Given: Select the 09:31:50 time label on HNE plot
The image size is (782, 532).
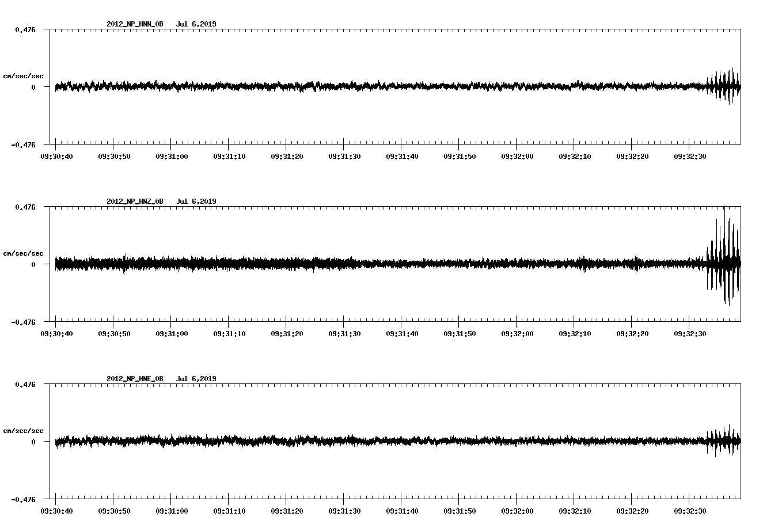Looking at the screenshot, I should pyautogui.click(x=460, y=511).
